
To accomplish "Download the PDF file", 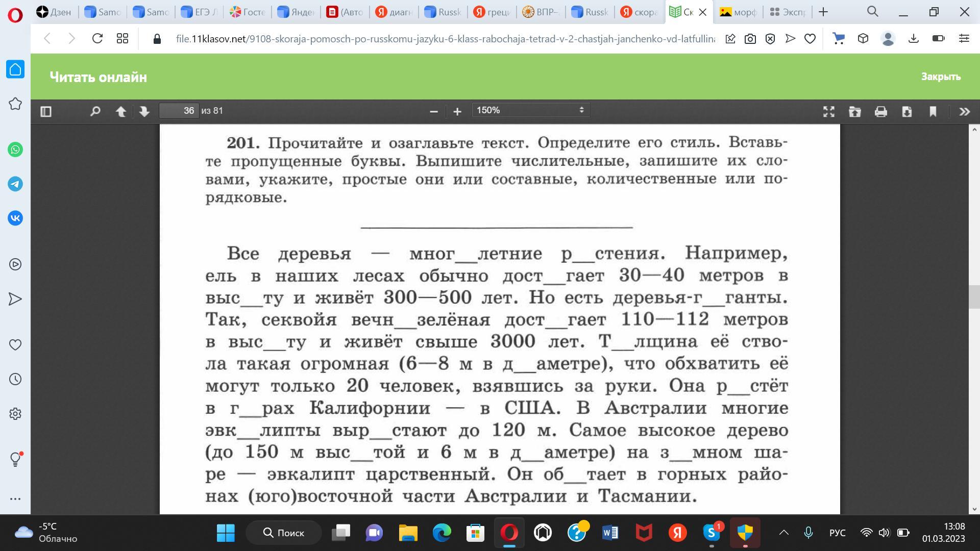I will coord(907,111).
